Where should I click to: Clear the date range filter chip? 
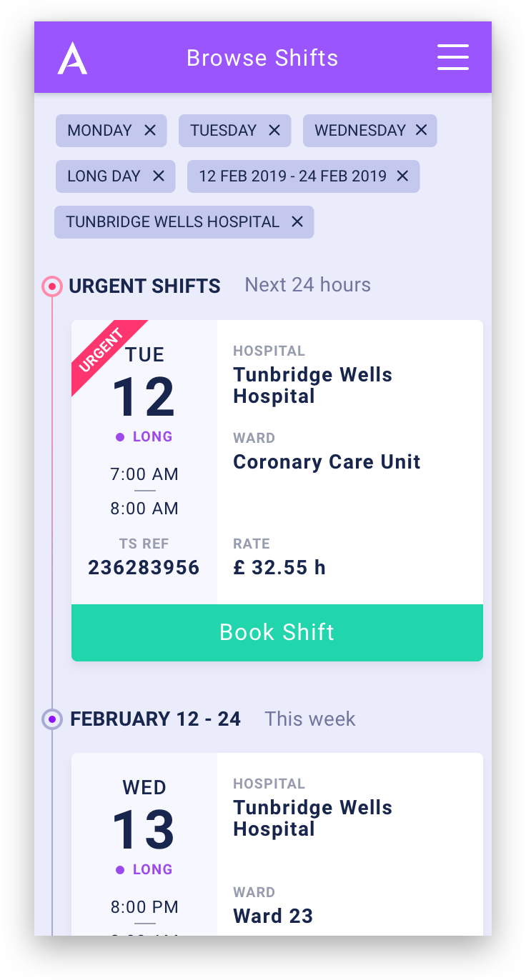pyautogui.click(x=402, y=176)
